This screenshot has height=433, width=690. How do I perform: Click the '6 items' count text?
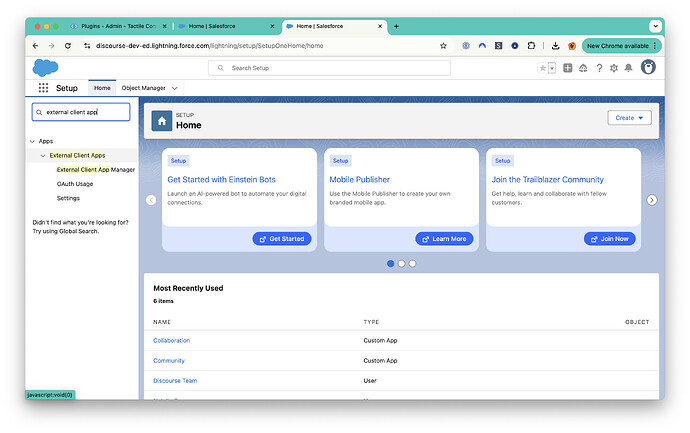tap(163, 301)
